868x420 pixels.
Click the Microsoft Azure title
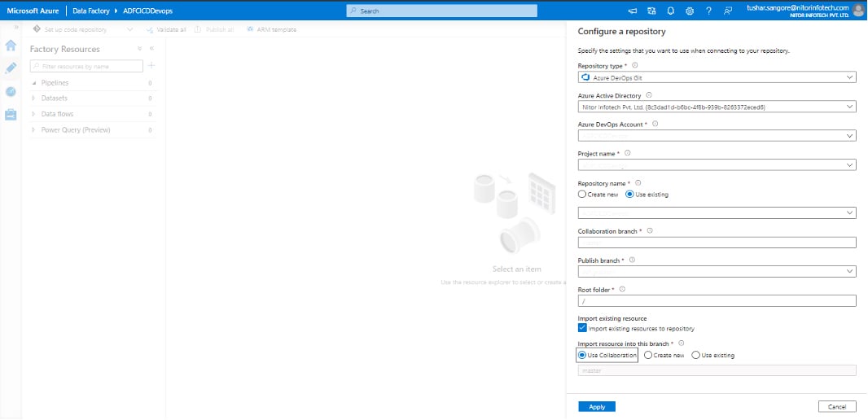[33, 11]
